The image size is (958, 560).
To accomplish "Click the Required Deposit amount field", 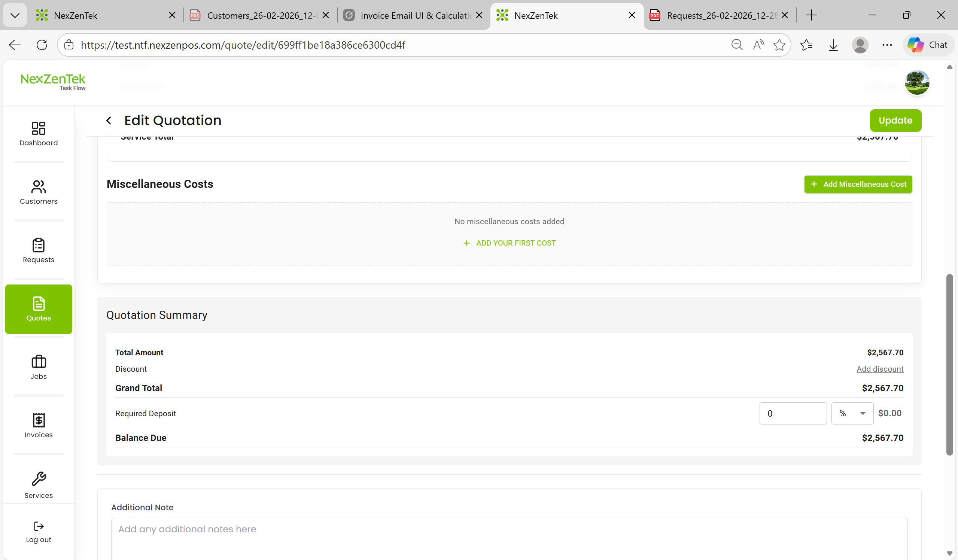I will click(793, 413).
